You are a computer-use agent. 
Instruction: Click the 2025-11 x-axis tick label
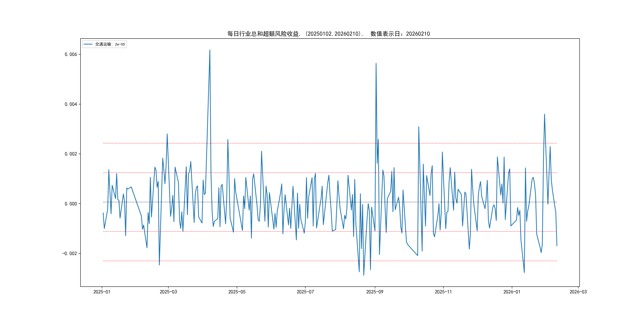(443, 292)
